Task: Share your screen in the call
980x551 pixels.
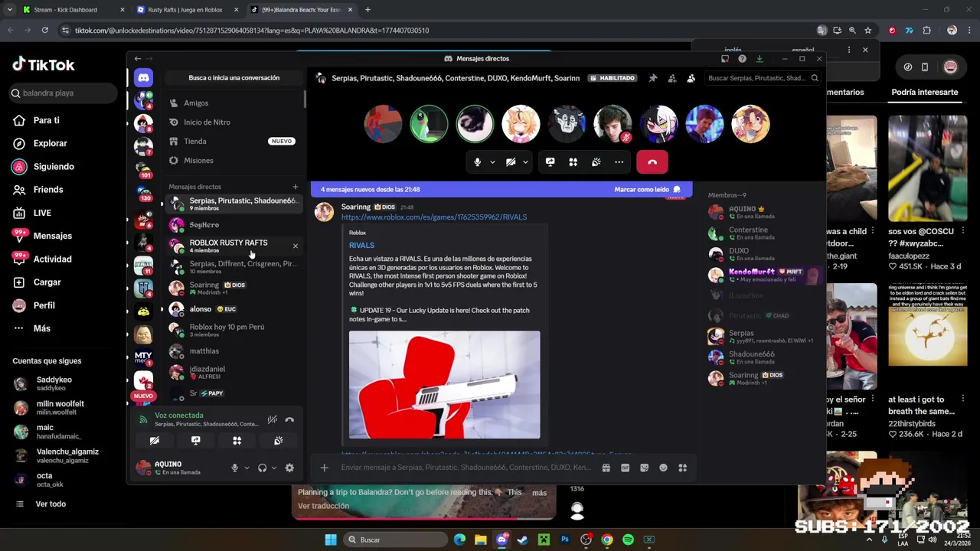Action: point(550,162)
